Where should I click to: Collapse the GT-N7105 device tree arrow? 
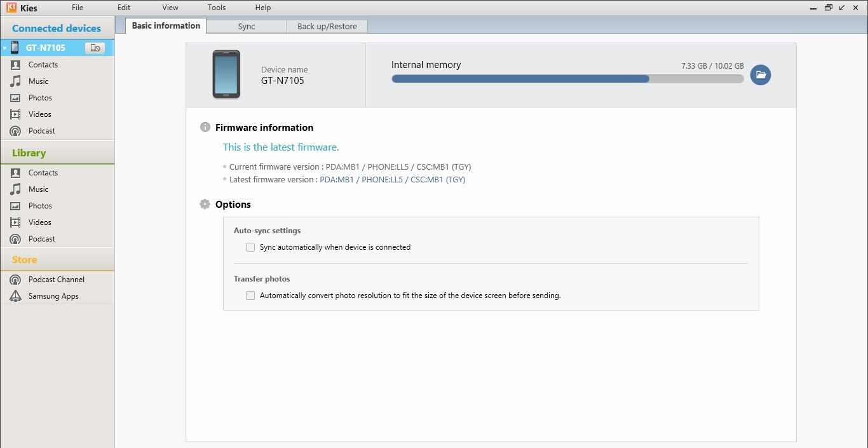pyautogui.click(x=4, y=48)
